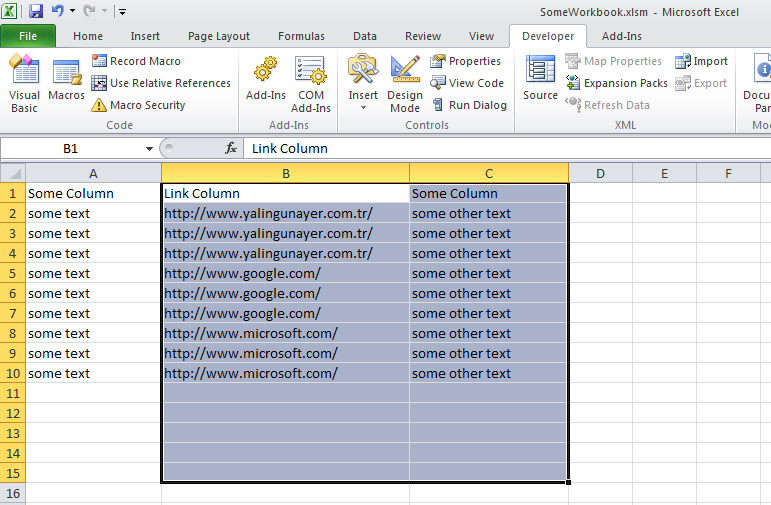Import XML data
This screenshot has height=505, width=771.
(701, 61)
